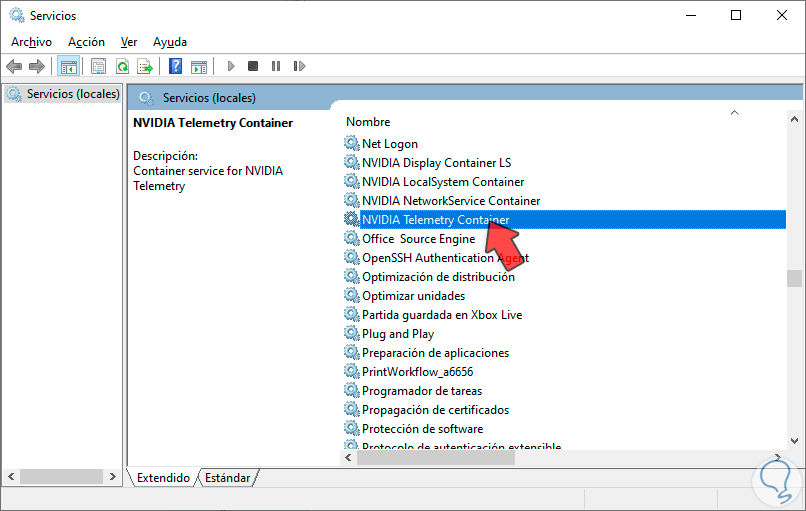Viewport: 806px width, 511px height.
Task: Select NVIDIA LocalSystem Container service
Action: pos(443,182)
